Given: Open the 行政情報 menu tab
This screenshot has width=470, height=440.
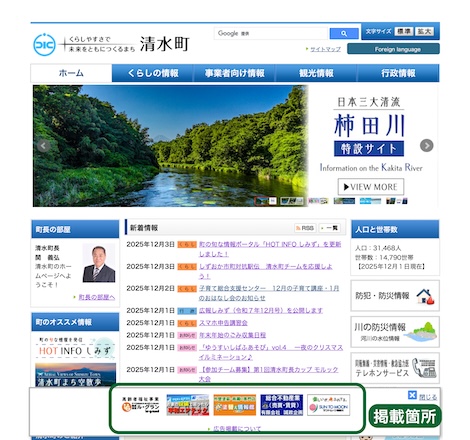Looking at the screenshot, I should tap(398, 73).
